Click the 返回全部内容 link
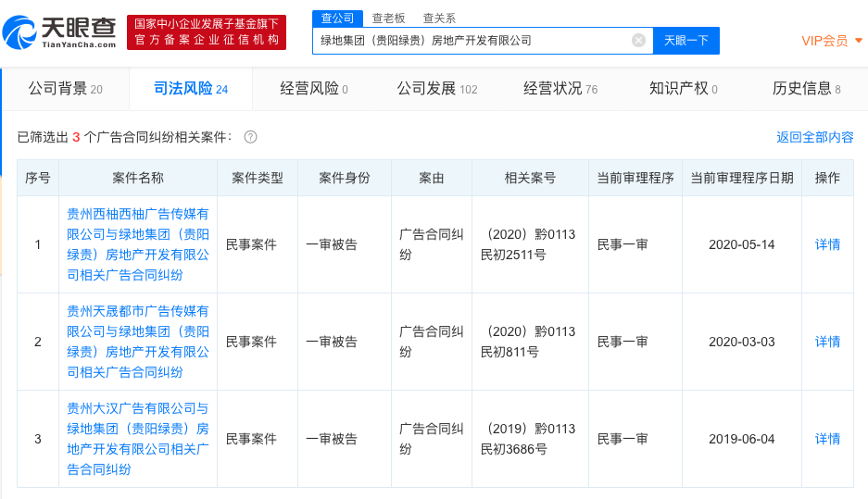 click(815, 137)
